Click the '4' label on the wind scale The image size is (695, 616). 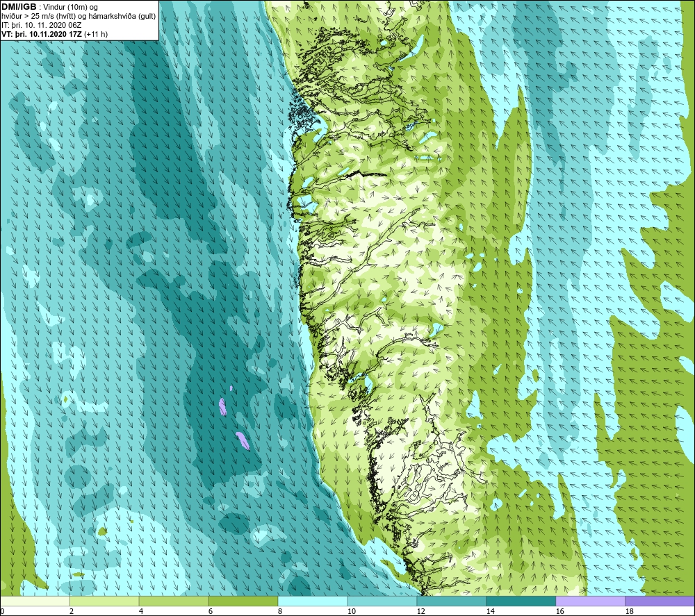tap(141, 611)
